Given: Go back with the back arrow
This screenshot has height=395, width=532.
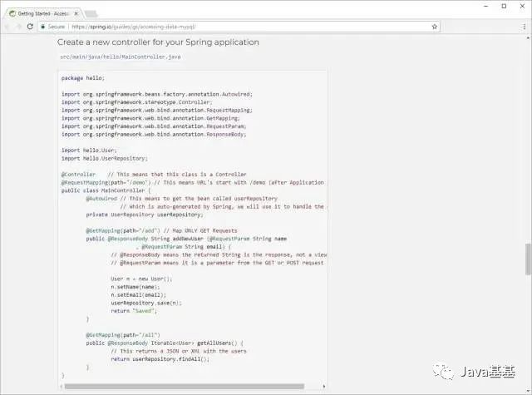Looking at the screenshot, I should pos(7,27).
